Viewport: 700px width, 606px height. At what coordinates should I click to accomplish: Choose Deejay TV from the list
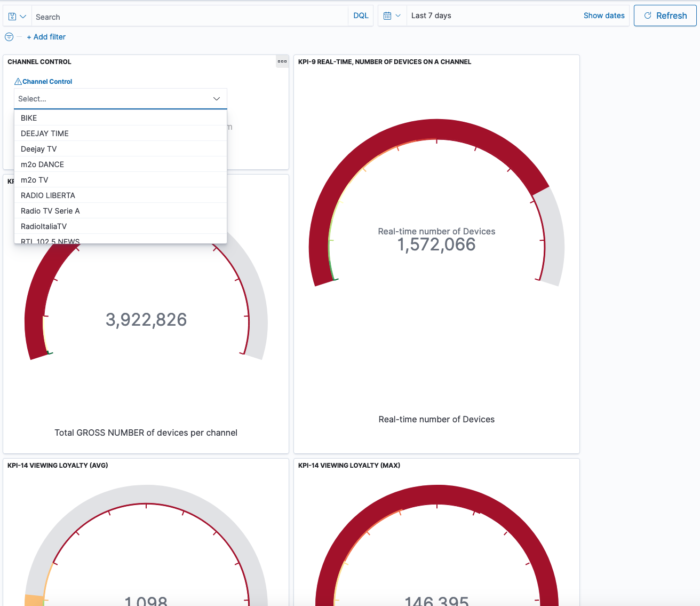coord(38,149)
